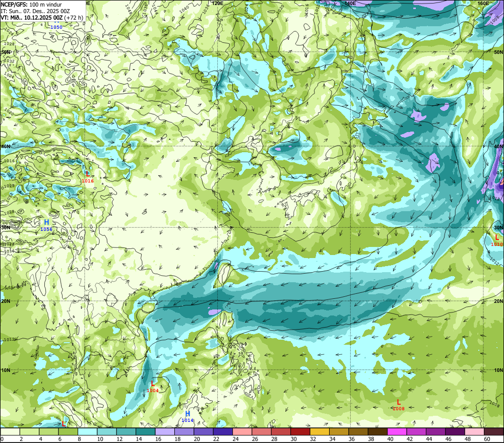Screen dimensions: 504x443
Task: Click the blue H marker above 1056
Action: point(46,222)
